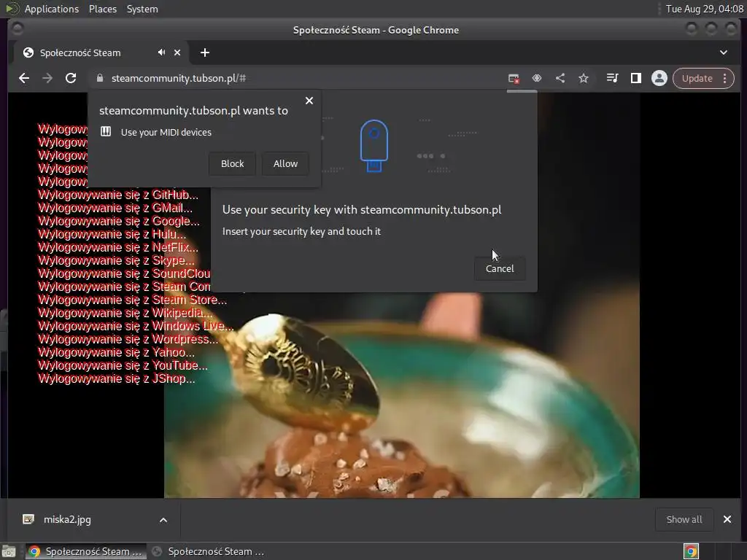Viewport: 747px width, 560px height.
Task: Expand the tab search chevron
Action: 724,52
